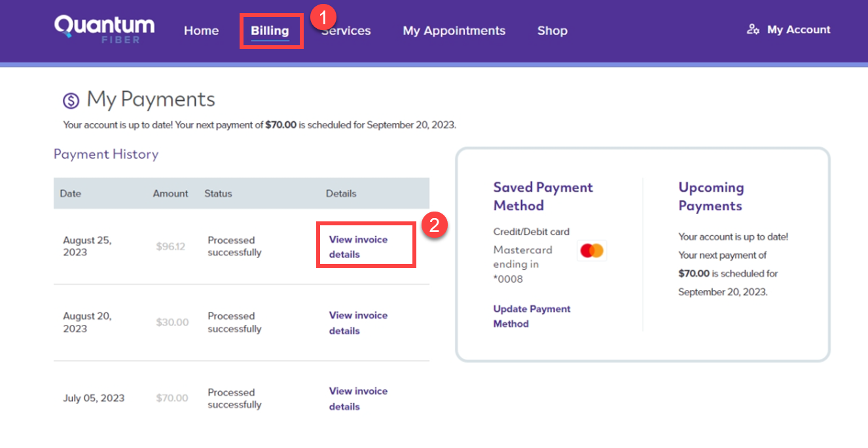
Task: View invoice details for the August 20 payment
Action: coord(358,323)
